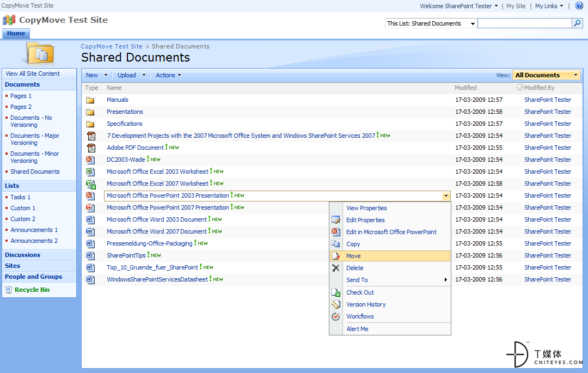Image resolution: width=588 pixels, height=373 pixels.
Task: Open View All Site Content link
Action: [x=33, y=74]
